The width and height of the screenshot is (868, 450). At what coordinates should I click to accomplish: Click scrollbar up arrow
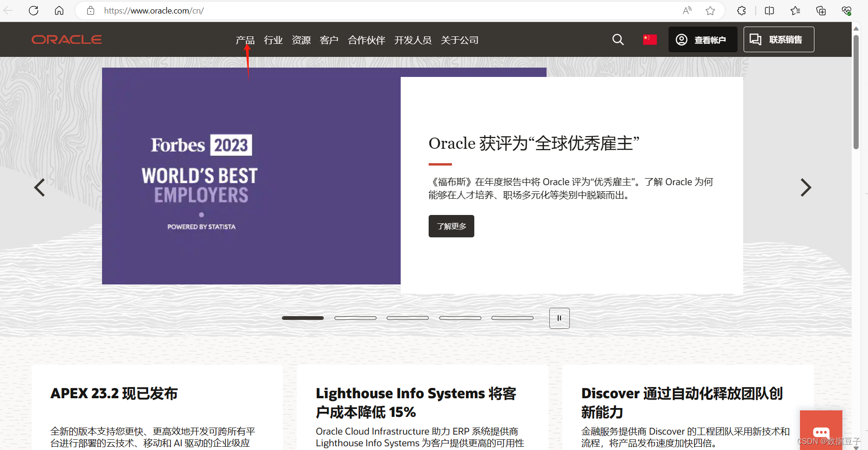click(856, 28)
